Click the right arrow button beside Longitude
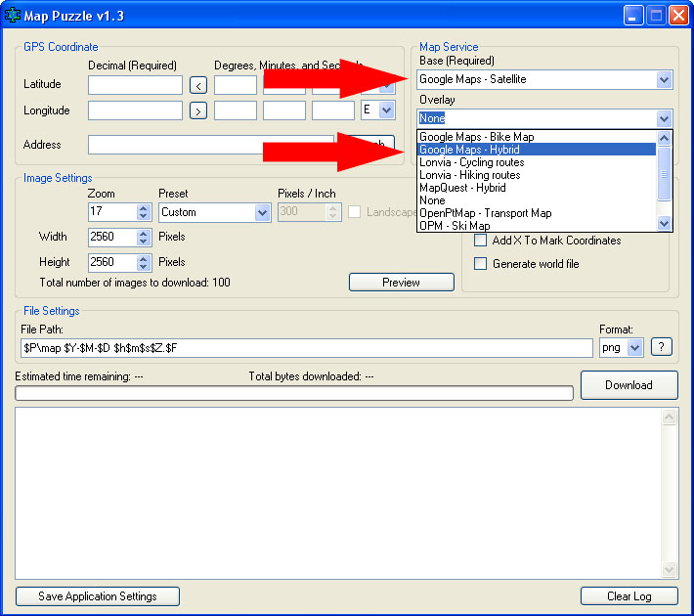694x616 pixels. (x=198, y=111)
